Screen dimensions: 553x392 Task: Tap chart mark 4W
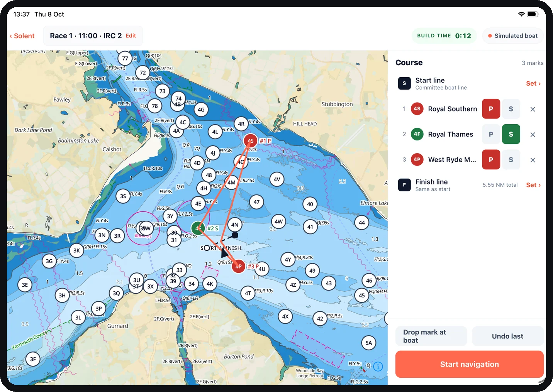(x=278, y=221)
